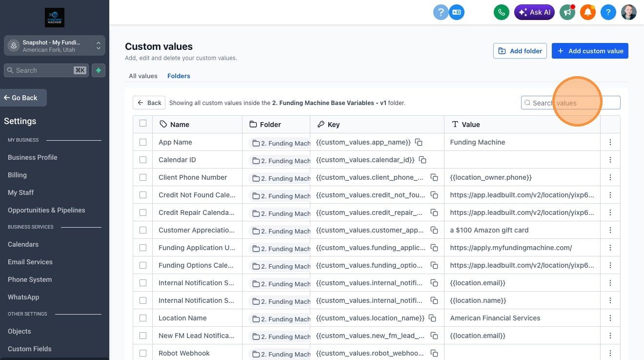Open row actions for Customer Appreciation
Screen dimensions: 644x360
pos(610,230)
